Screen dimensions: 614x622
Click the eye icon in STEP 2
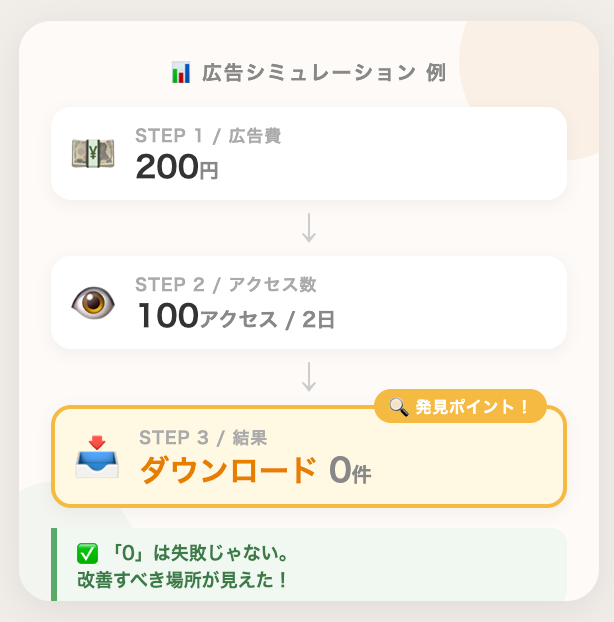click(x=93, y=303)
